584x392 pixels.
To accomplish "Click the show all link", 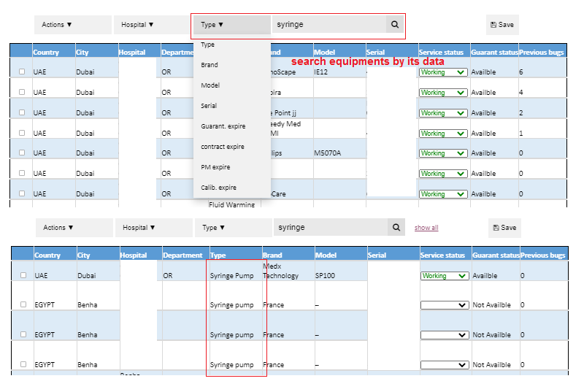I will click(426, 228).
